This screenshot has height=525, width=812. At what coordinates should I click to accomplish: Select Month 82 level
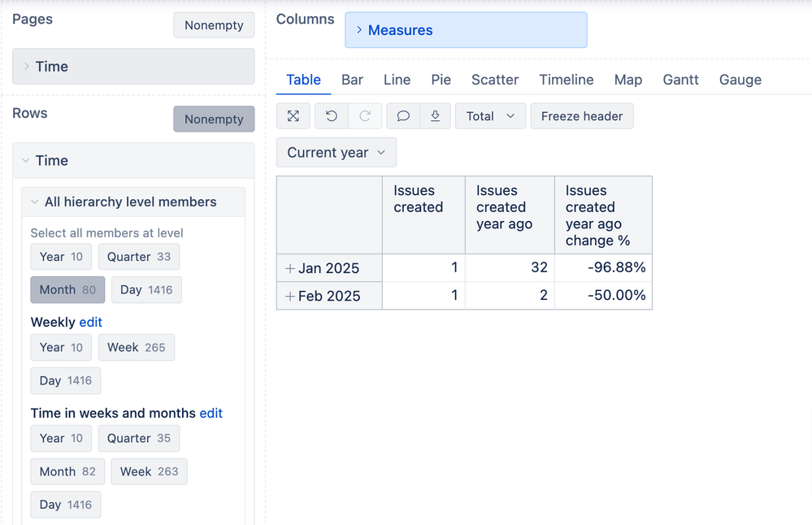click(x=67, y=471)
